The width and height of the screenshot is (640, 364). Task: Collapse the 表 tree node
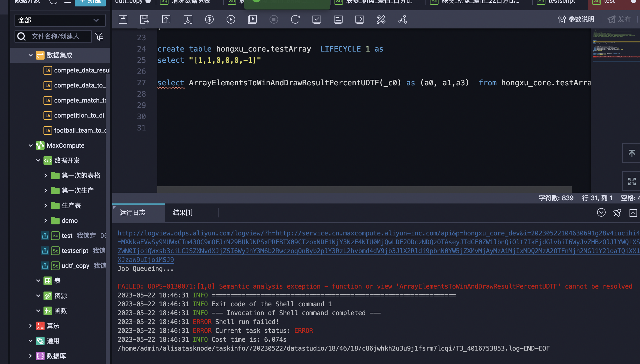point(38,281)
